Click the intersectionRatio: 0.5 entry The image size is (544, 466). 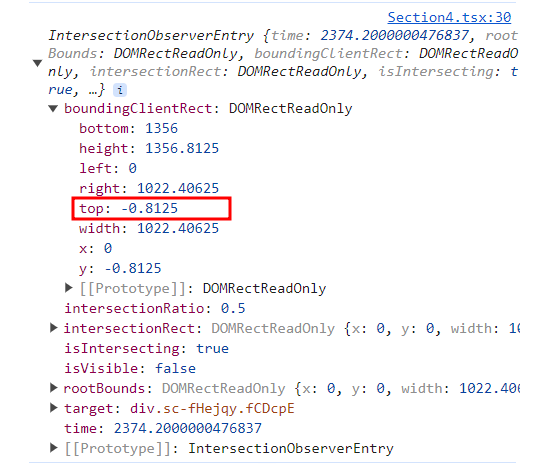pyautogui.click(x=155, y=308)
